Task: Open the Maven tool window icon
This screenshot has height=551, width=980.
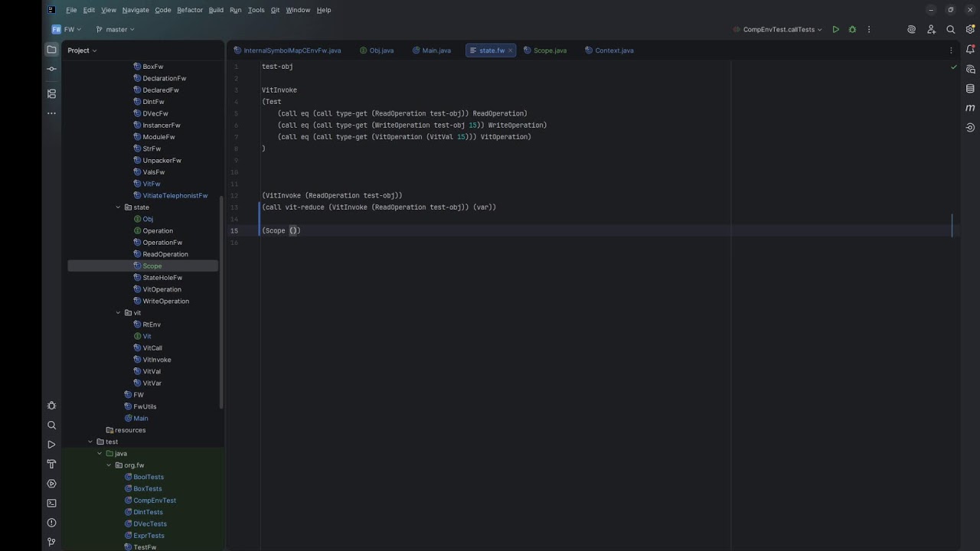Action: tap(970, 108)
